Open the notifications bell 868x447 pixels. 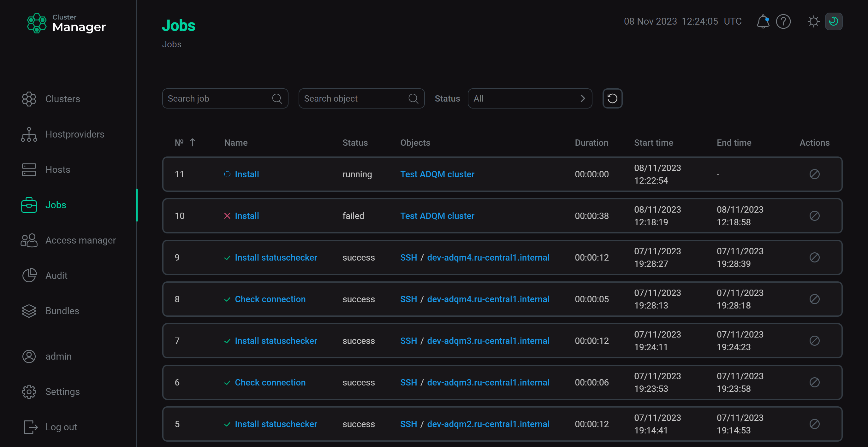point(763,21)
